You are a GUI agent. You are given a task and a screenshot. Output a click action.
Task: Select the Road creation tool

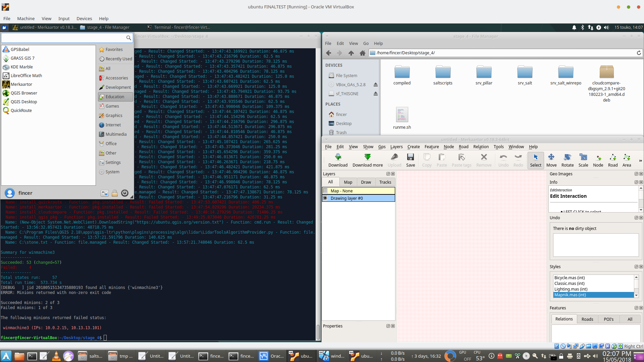tap(612, 160)
